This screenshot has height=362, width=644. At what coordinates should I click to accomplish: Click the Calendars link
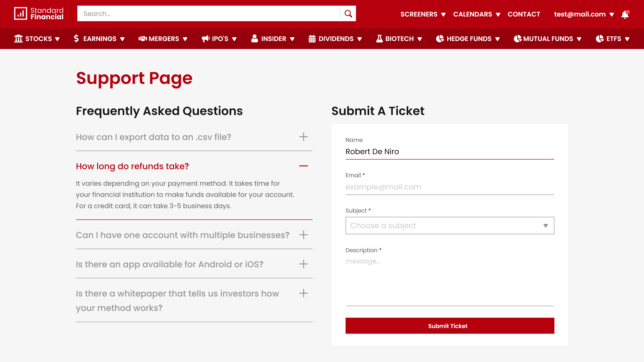(473, 14)
